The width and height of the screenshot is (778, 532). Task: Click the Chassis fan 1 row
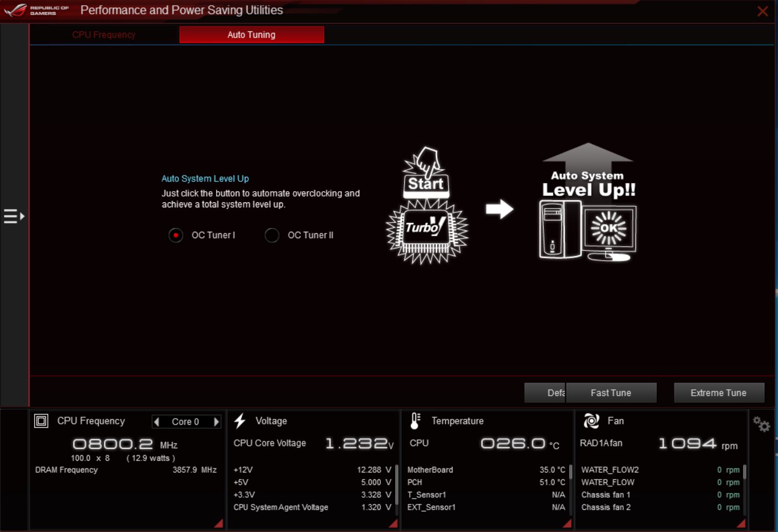661,495
